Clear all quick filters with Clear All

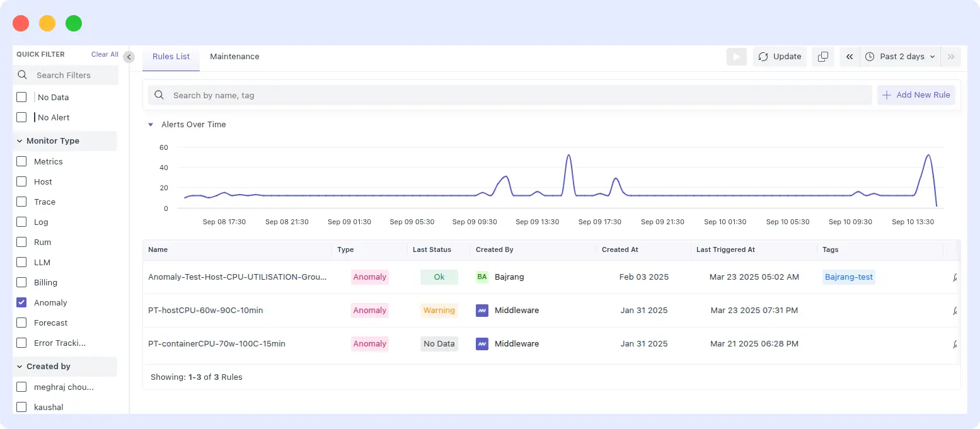pyautogui.click(x=104, y=54)
